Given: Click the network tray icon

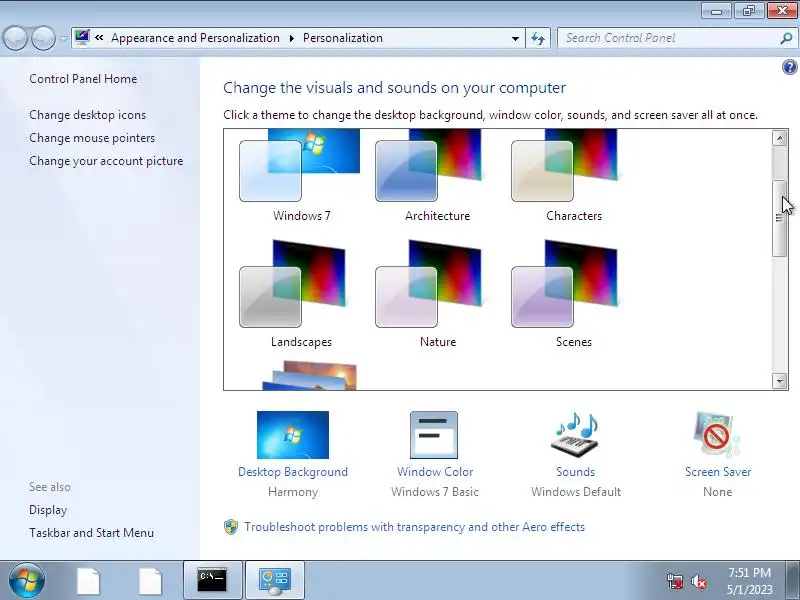Looking at the screenshot, I should click(675, 581).
